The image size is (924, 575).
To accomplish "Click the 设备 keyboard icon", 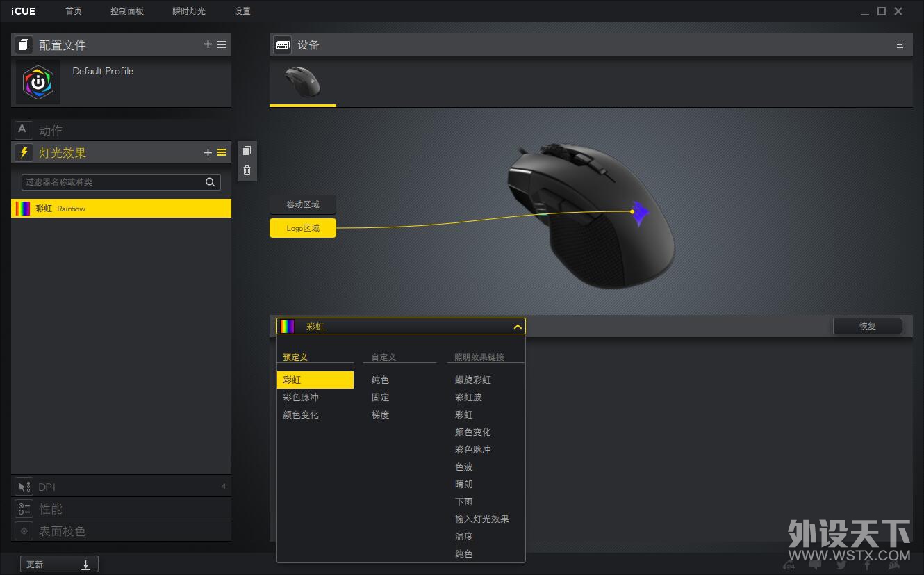I will click(282, 44).
